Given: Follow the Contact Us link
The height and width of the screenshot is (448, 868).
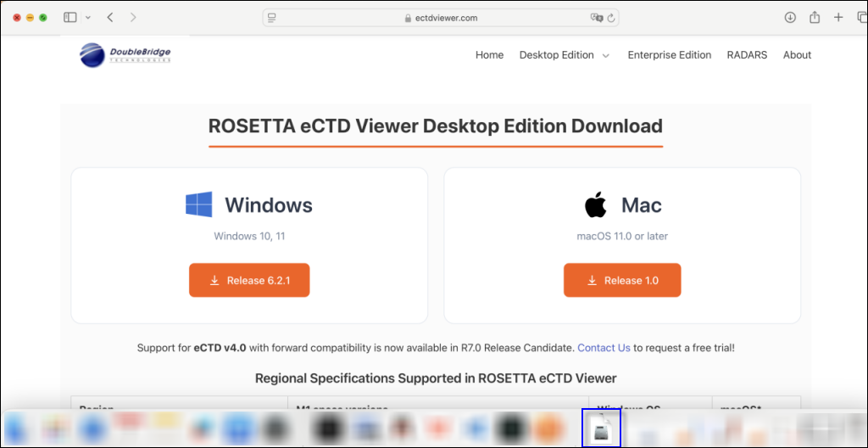Looking at the screenshot, I should click(604, 348).
